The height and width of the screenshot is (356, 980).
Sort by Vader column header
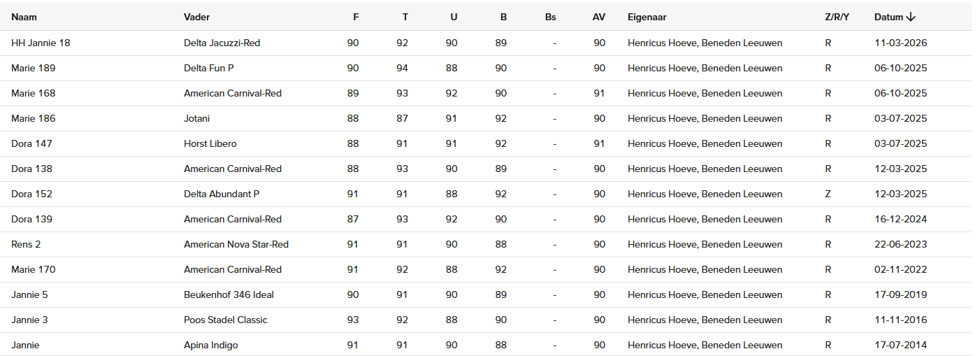[x=196, y=17]
